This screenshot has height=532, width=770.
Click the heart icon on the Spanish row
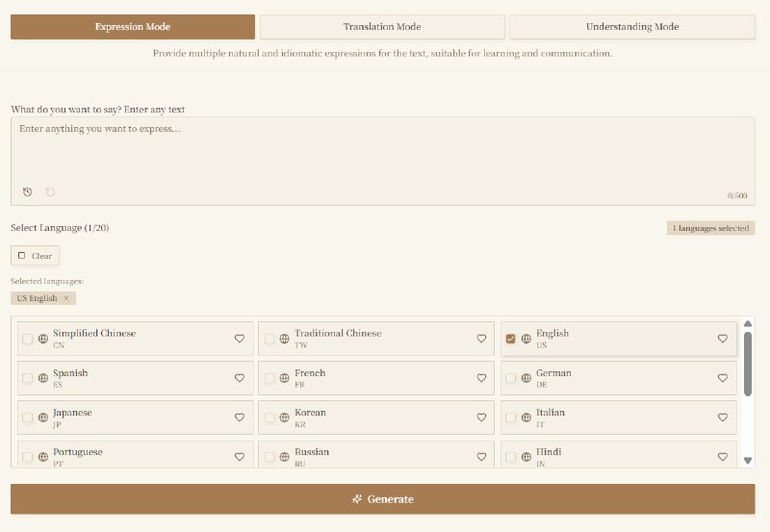click(240, 378)
